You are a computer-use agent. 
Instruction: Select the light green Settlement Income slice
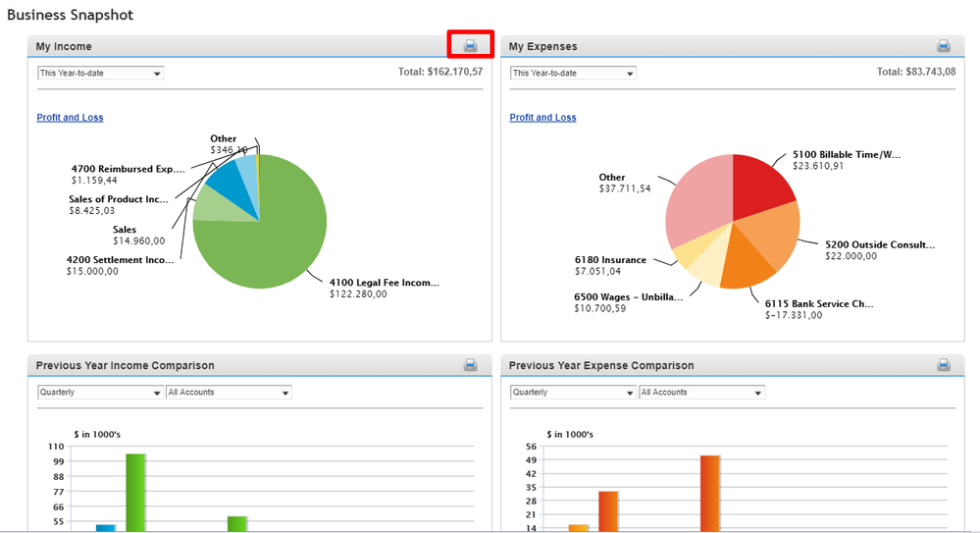[x=216, y=206]
